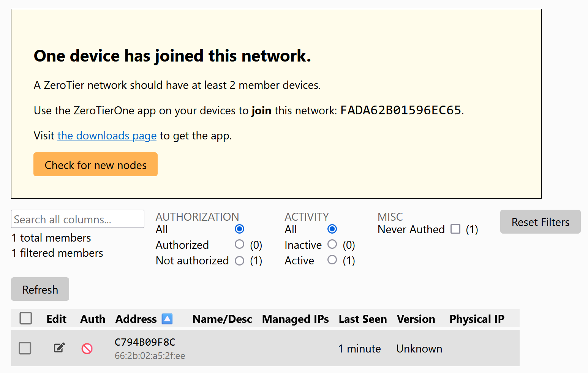Tick the select-all members header checkbox
The image size is (588, 373).
[26, 318]
